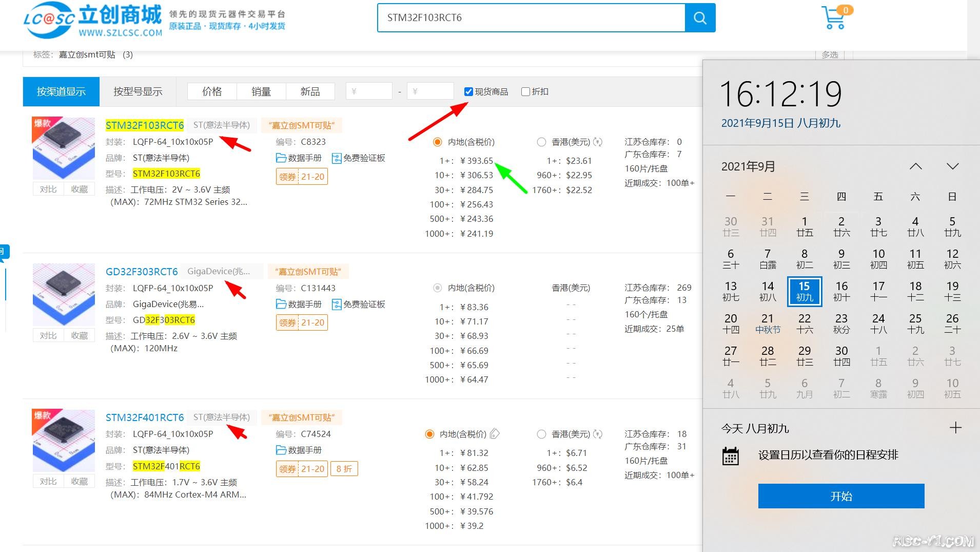
Task: Select Hong Kong USD radio for STM32F103RCT6
Action: [x=541, y=142]
